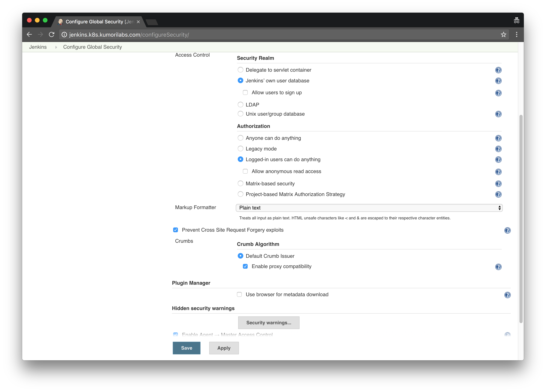Navigate to Jenkins breadcrumb home
The height and width of the screenshot is (392, 546).
click(x=37, y=47)
